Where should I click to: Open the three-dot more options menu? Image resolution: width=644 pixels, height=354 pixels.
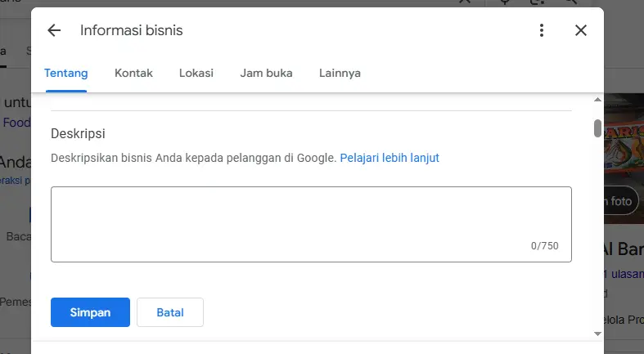[542, 30]
